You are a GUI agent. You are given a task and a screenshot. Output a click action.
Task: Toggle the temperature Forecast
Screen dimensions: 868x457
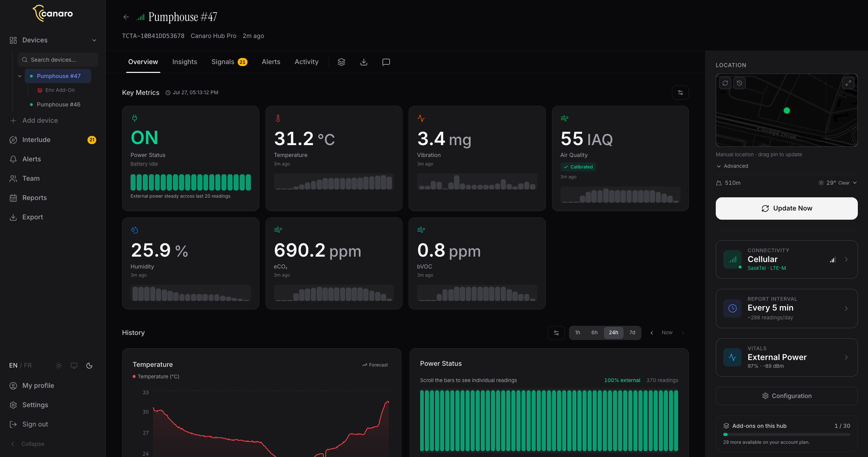click(x=375, y=365)
